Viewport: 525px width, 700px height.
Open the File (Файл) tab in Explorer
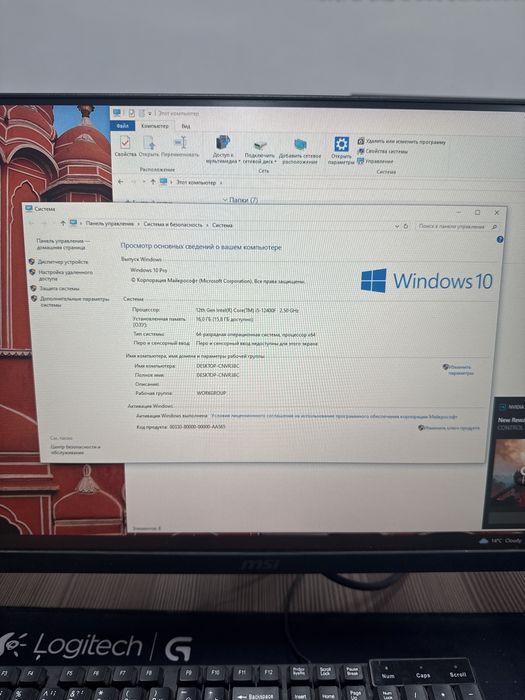[x=123, y=126]
